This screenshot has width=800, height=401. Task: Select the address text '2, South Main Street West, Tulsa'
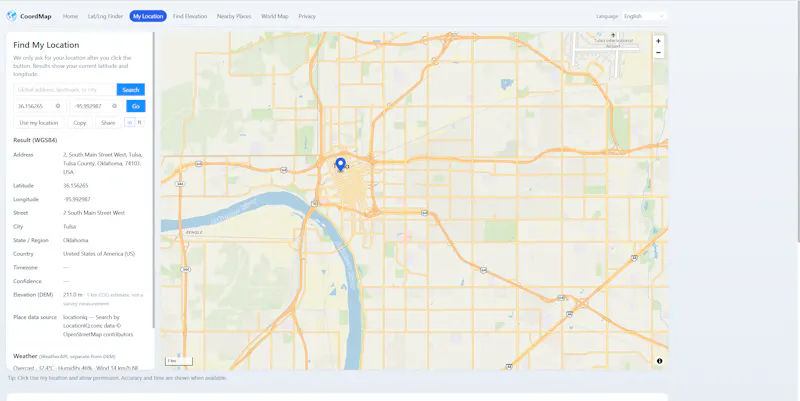(x=103, y=155)
